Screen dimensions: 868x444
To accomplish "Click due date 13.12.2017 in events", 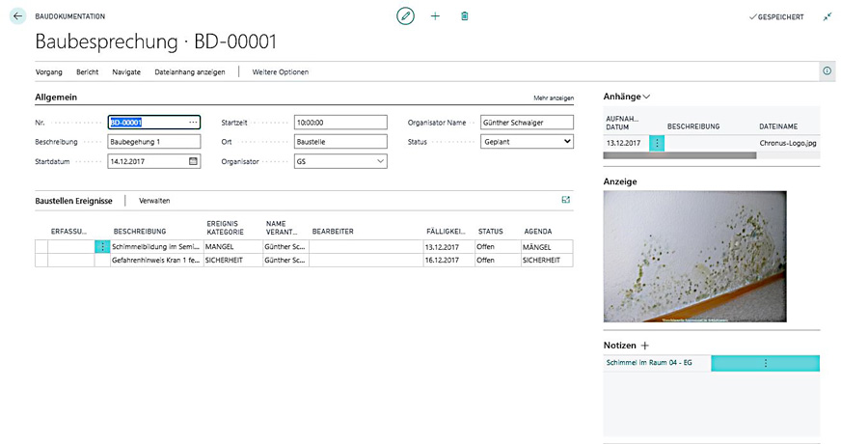I will (x=448, y=247).
